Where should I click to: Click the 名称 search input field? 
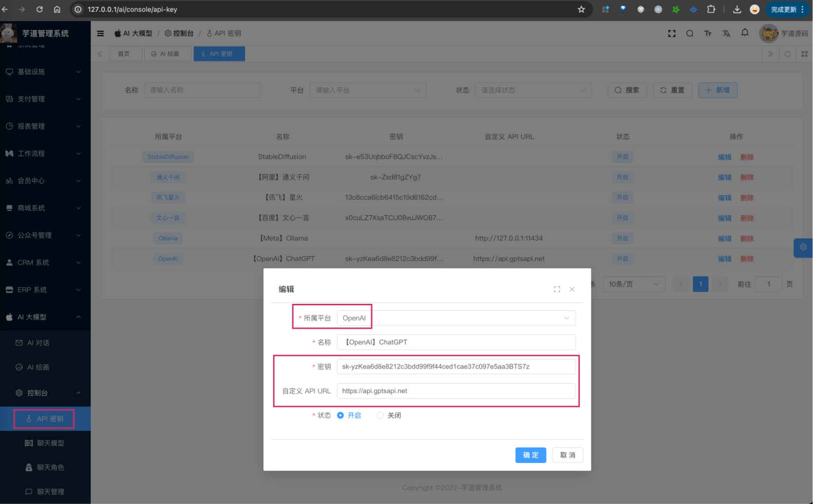202,90
